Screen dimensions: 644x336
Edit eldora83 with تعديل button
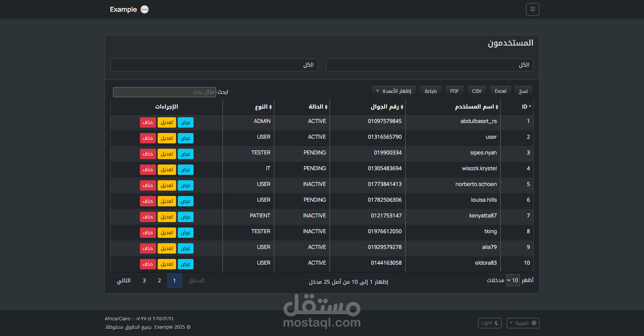pos(167,264)
